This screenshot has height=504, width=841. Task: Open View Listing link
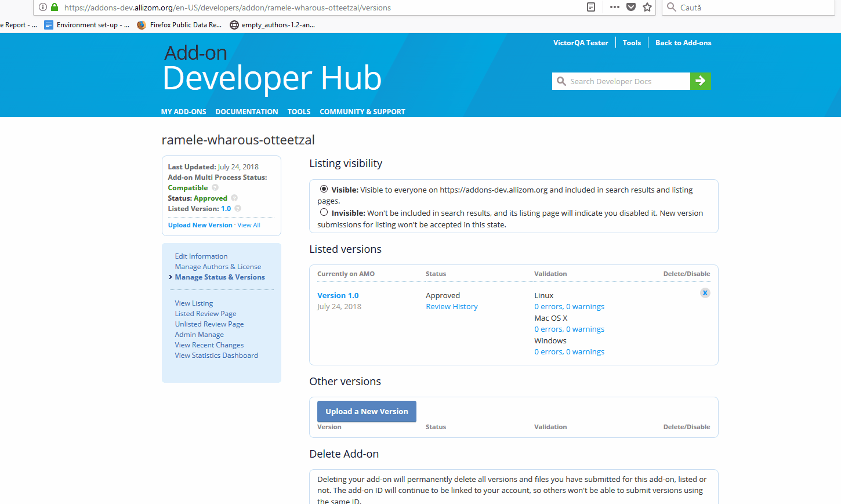(x=194, y=303)
